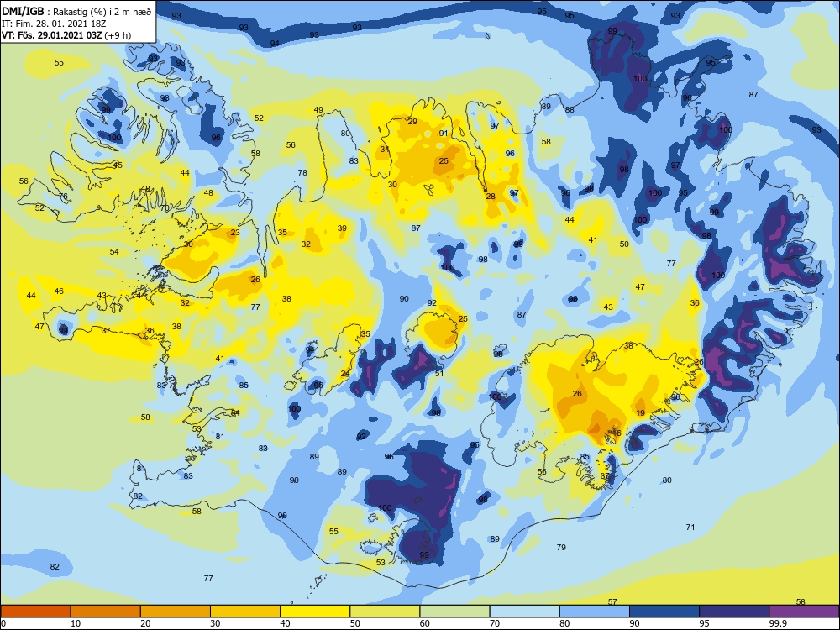Click the map value '28'
The height and width of the screenshot is (630, 840).
[x=491, y=196]
